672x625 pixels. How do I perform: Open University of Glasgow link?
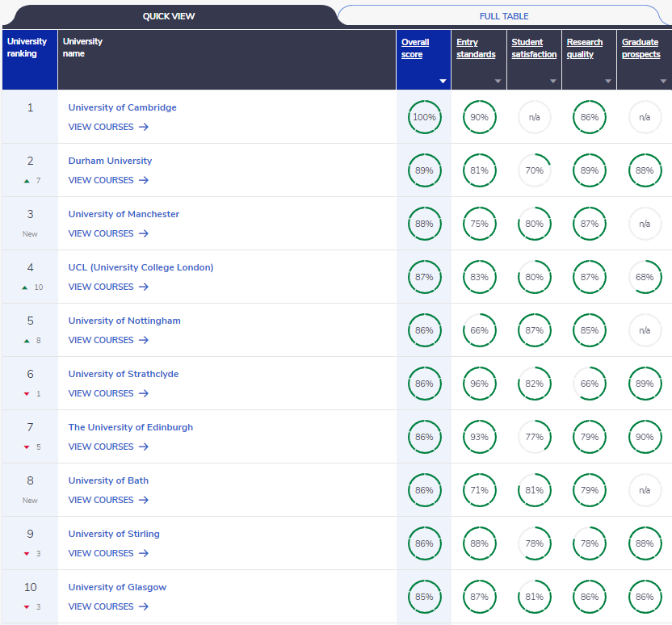tap(117, 587)
